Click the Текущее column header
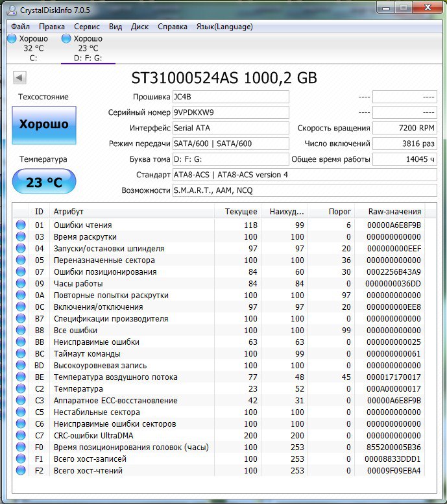 tap(238, 212)
